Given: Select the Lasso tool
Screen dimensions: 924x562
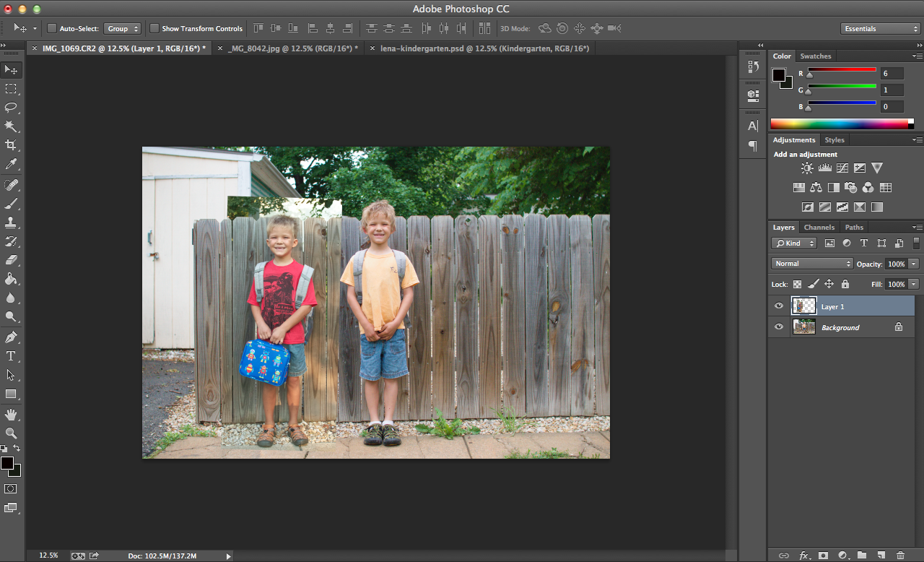Looking at the screenshot, I should pyautogui.click(x=11, y=108).
